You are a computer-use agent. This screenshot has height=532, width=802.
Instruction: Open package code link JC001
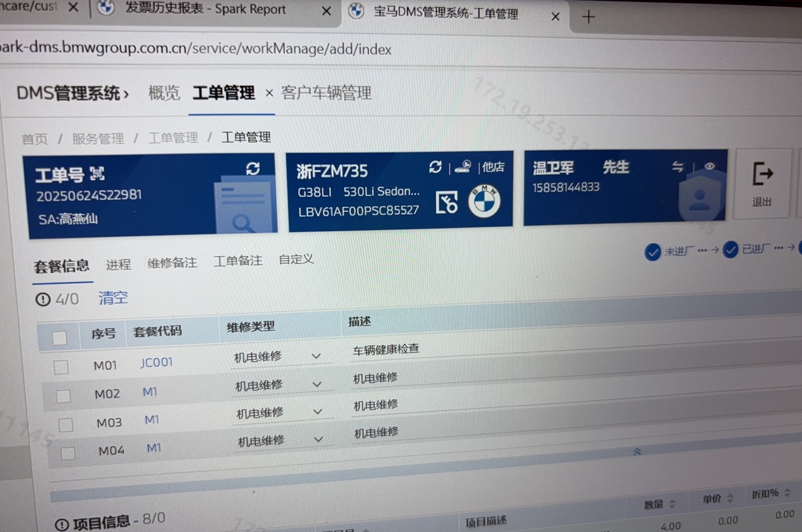point(157,362)
